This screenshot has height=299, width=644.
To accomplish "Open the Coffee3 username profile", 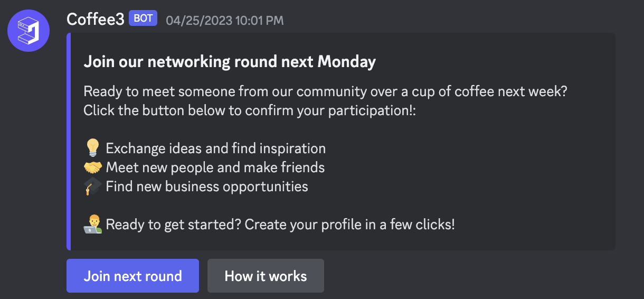I will point(95,20).
